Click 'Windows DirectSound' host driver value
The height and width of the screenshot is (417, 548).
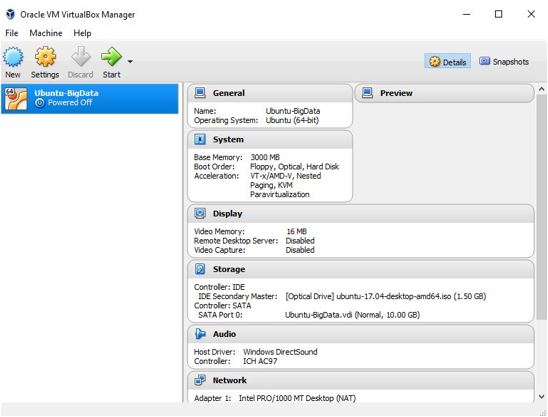tap(280, 352)
